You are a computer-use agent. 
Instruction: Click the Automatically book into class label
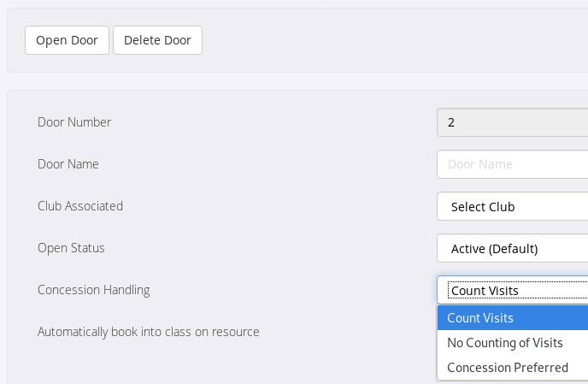tap(148, 332)
